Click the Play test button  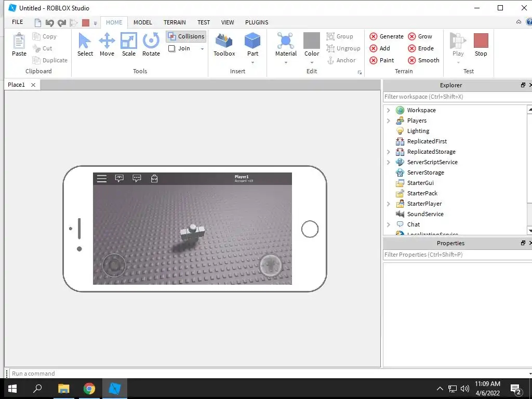point(458,45)
